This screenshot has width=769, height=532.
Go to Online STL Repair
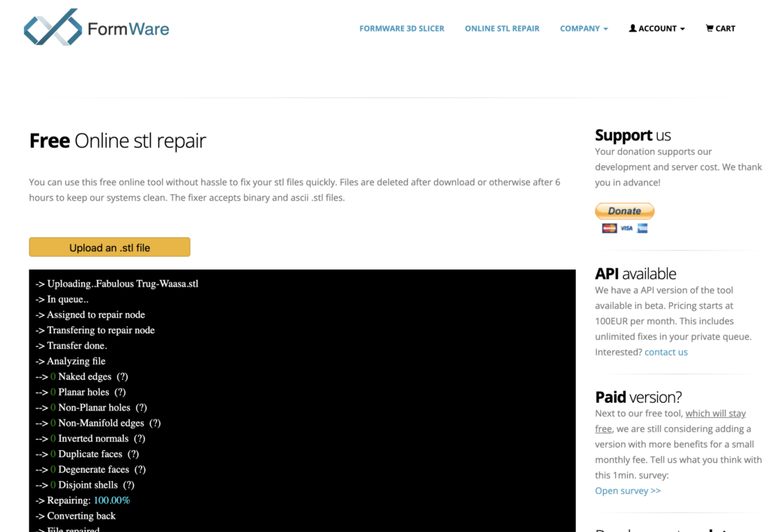(502, 29)
